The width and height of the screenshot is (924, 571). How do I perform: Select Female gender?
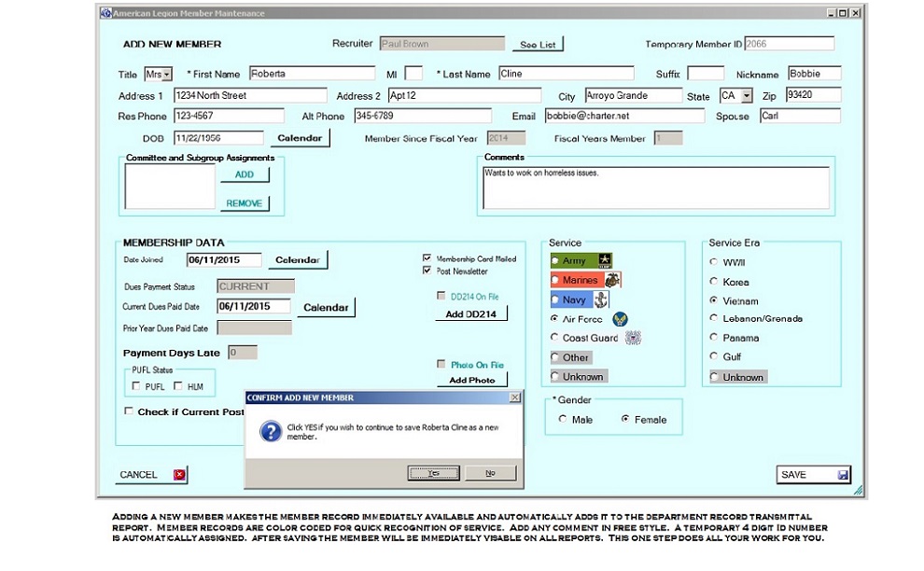pos(625,419)
